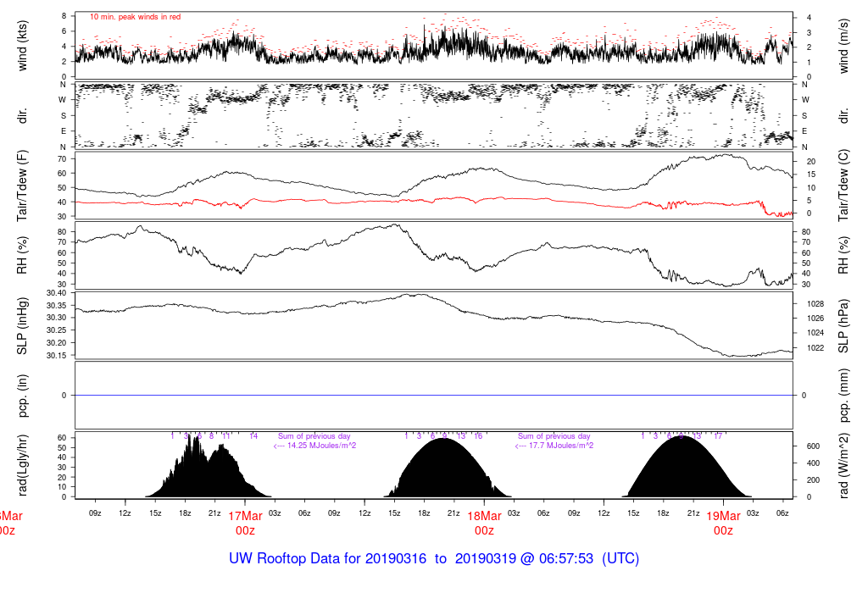Click the purple '14' hour label above radiation

click(x=253, y=436)
